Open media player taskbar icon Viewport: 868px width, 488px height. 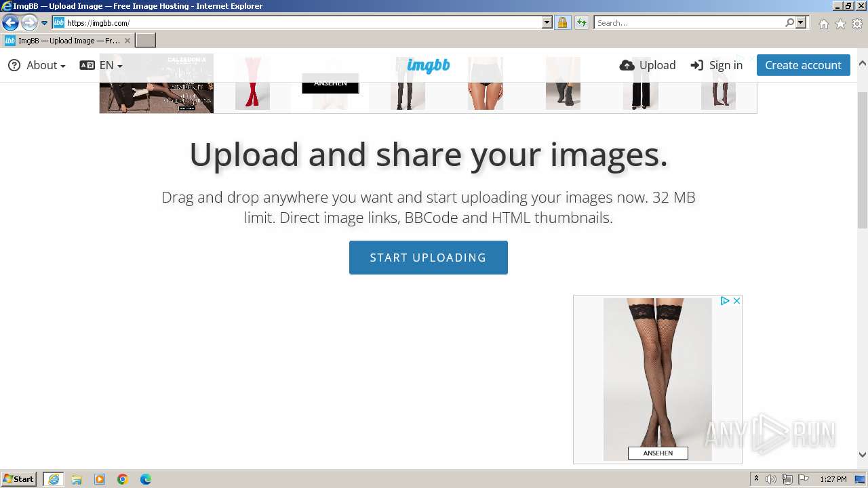tap(100, 479)
